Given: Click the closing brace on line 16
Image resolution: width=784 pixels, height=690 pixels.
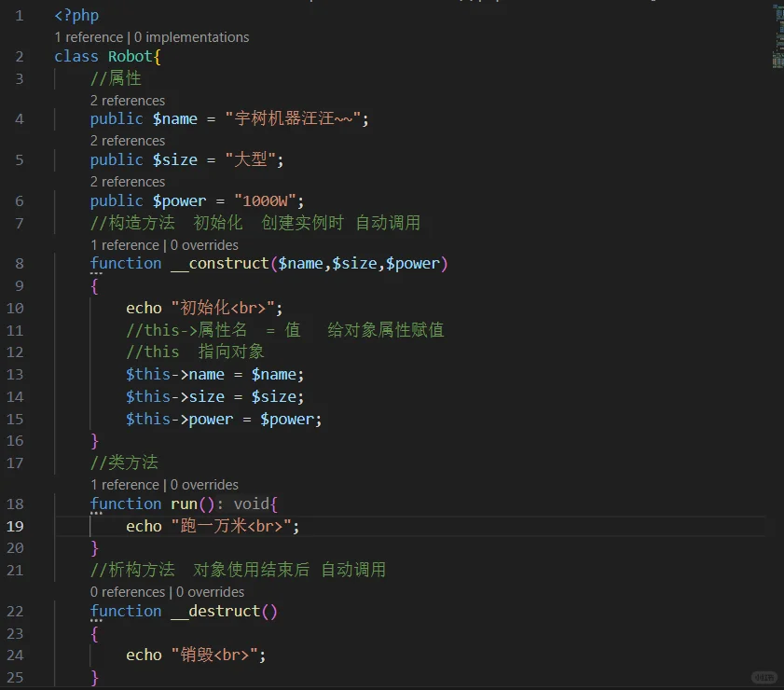Looking at the screenshot, I should [94, 441].
